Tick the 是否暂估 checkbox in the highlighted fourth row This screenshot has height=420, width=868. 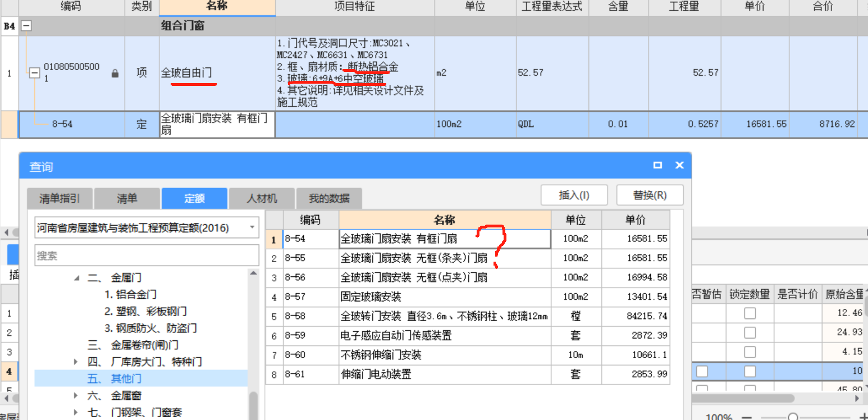pos(702,371)
